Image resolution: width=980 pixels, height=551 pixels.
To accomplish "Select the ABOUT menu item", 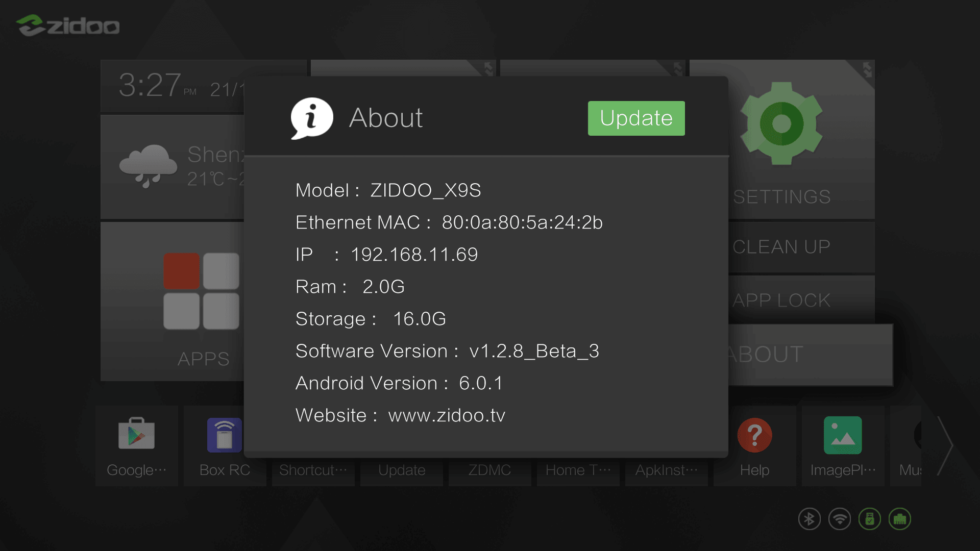I will (811, 355).
